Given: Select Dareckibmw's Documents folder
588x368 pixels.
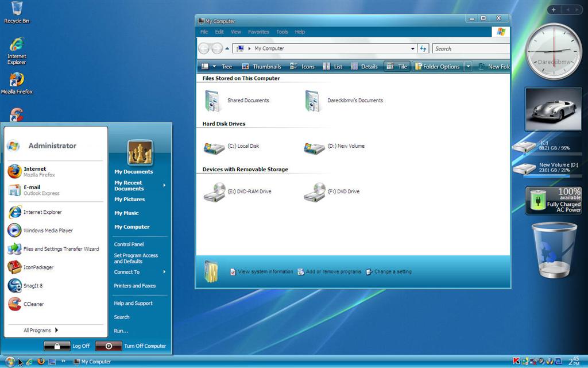Looking at the screenshot, I should tap(344, 101).
